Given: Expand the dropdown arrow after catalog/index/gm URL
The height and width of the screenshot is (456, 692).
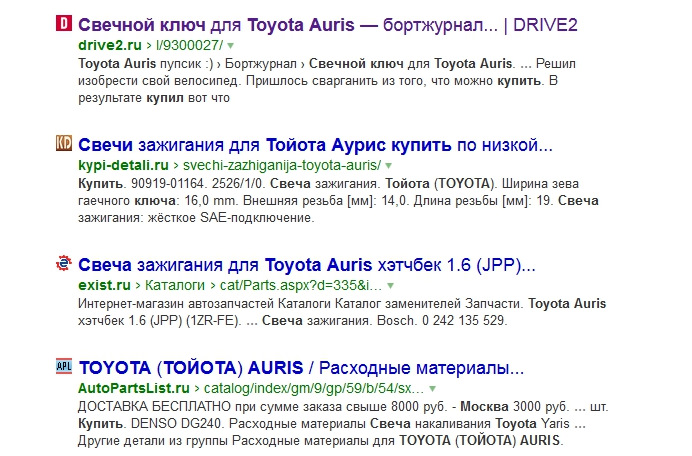Looking at the screenshot, I should point(432,388).
